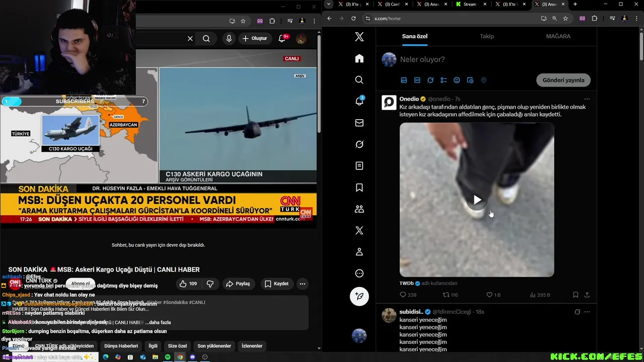Switch to the '(3) Conf' browser tab
Screen dimensions: 644x362
tap(392, 4)
